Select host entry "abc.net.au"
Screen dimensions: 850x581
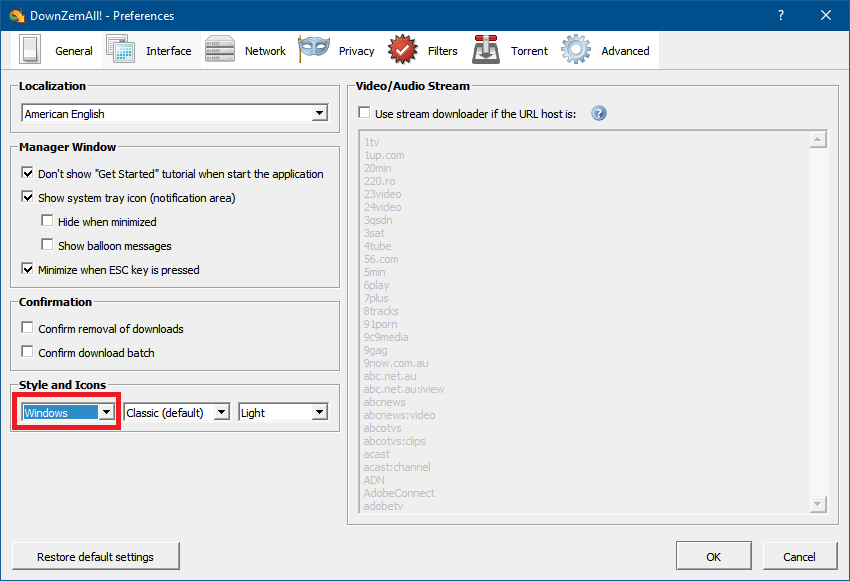(390, 376)
